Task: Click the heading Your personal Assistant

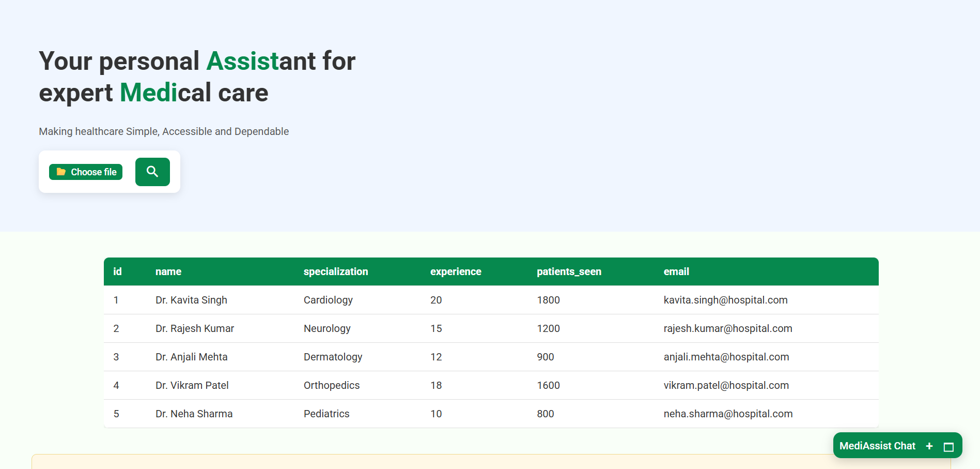Action: (197, 77)
